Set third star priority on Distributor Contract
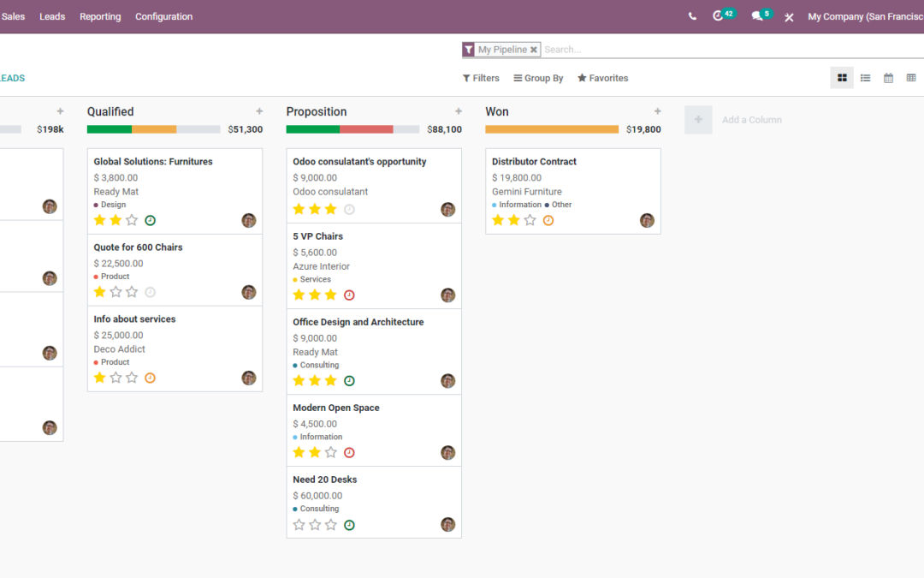This screenshot has height=578, width=924. pos(530,220)
